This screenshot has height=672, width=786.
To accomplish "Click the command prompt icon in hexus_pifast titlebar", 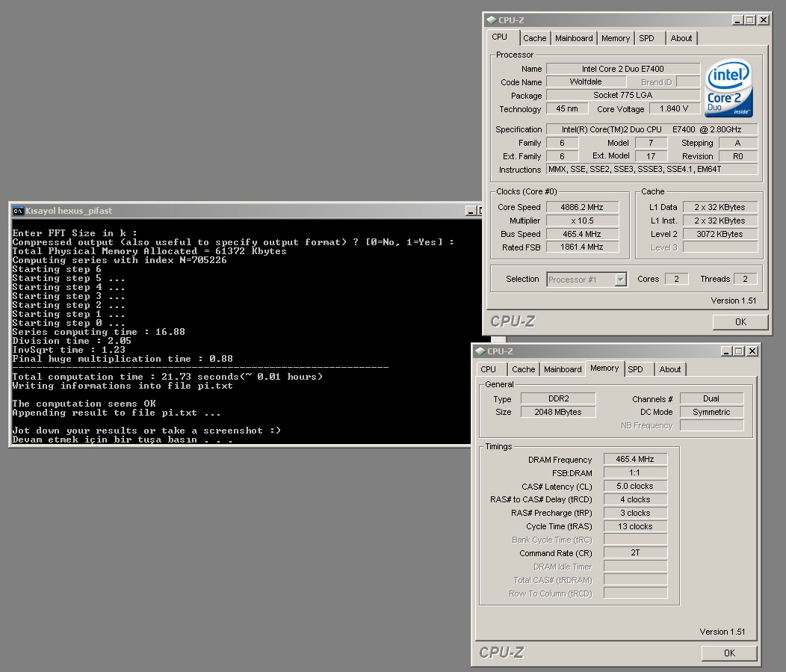I will point(18,211).
